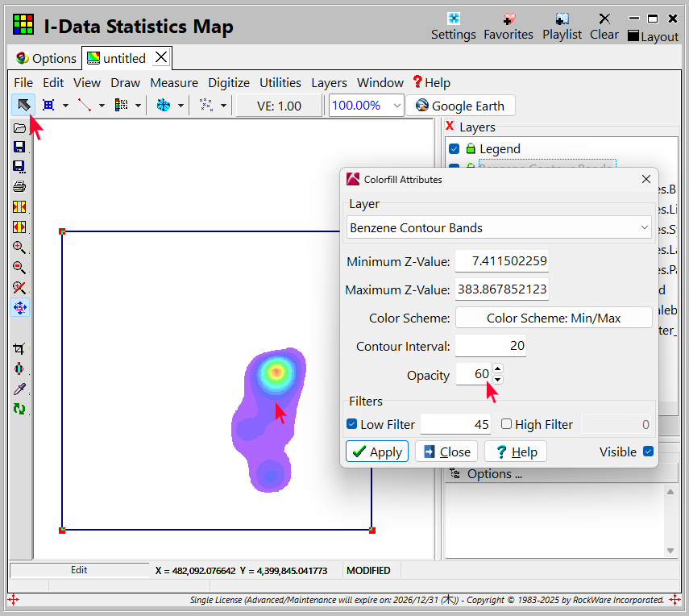Open the Layer dropdown showing Benzene Contour Bands
Viewport: 689px width, 616px height.
[x=499, y=228]
